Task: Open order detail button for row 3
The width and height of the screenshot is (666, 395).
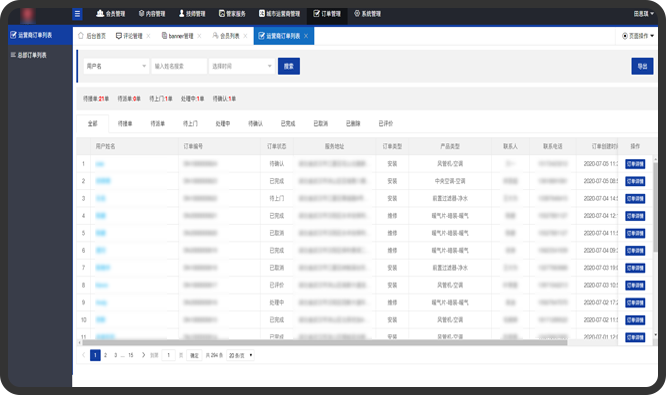Action: point(635,199)
